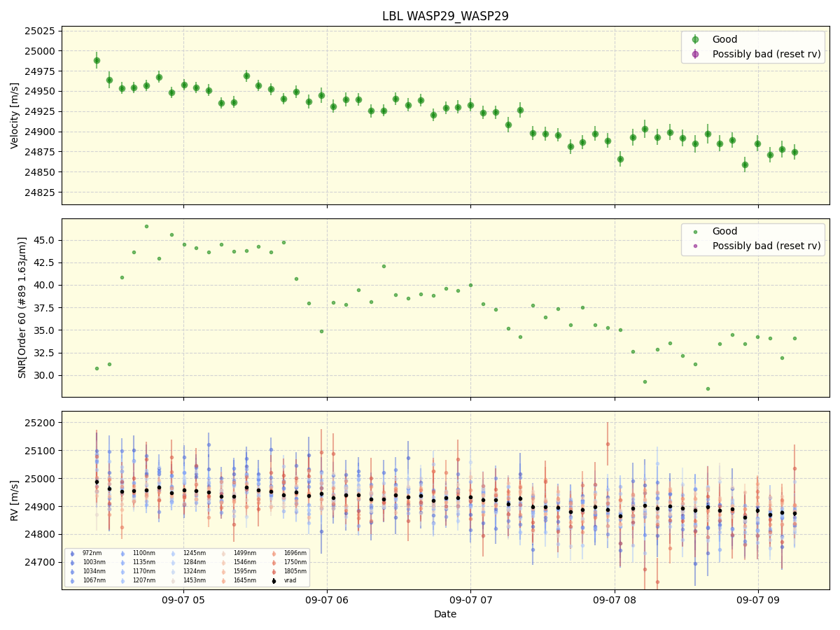
Task: Click the green Good marker in SNR legend
Action: tap(695, 232)
